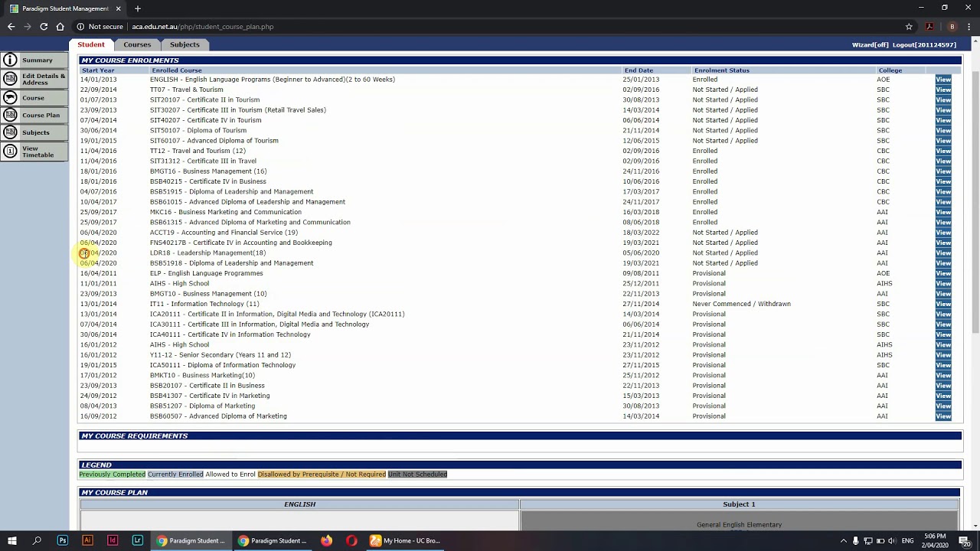Open the Subjects sidebar icon
The image size is (980, 551).
[11, 132]
